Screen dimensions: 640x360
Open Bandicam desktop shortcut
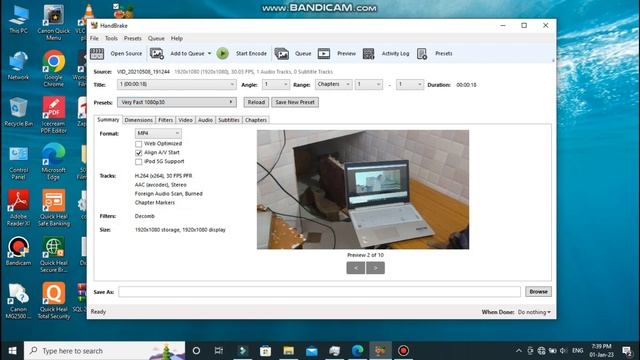18,251
